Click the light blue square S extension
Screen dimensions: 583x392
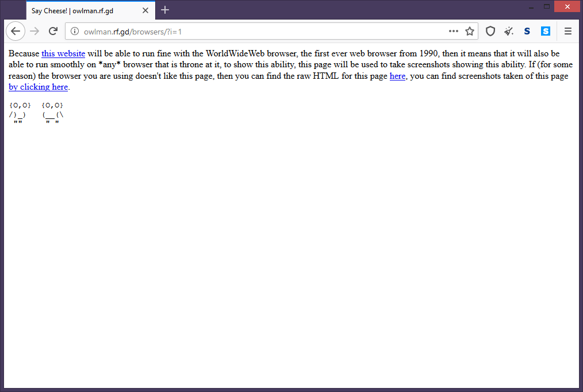546,32
